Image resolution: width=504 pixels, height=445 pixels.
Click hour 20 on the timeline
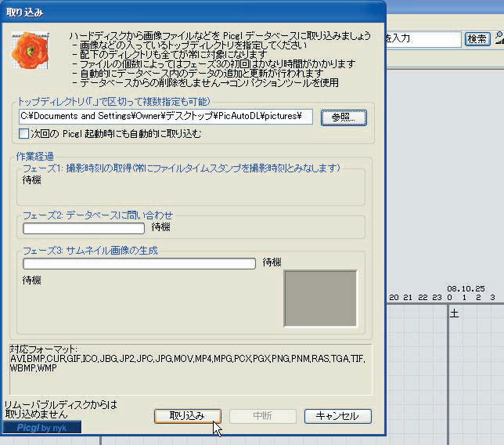coord(394,297)
